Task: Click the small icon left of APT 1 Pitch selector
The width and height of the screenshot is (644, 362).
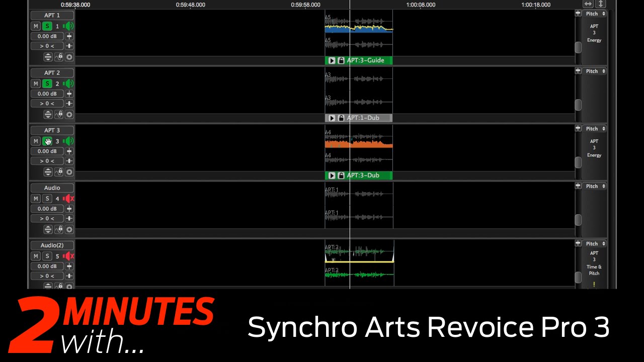Action: tap(578, 14)
